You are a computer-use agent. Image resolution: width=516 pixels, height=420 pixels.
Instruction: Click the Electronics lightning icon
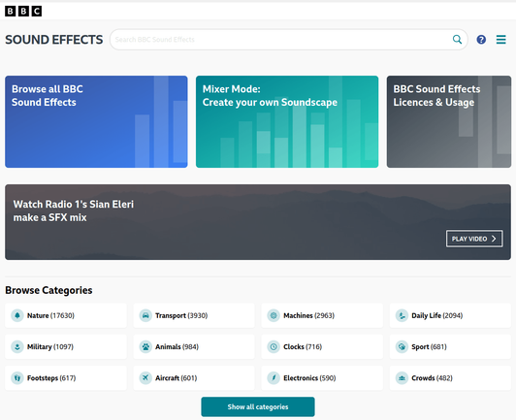point(274,378)
